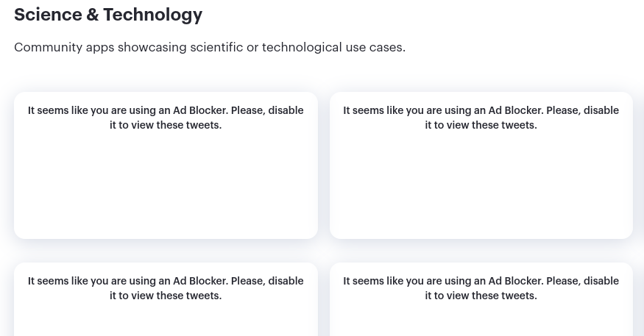Open the bottom-right tweet card
Viewport: 644px width, 336px height.
pos(481,299)
